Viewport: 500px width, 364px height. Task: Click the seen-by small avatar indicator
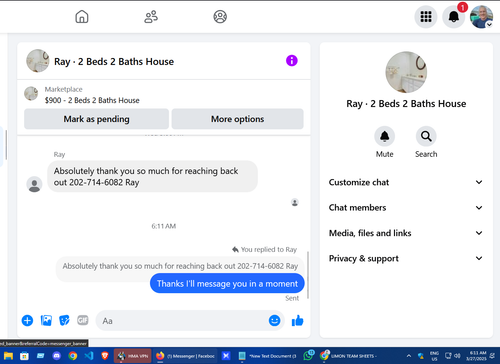click(295, 202)
